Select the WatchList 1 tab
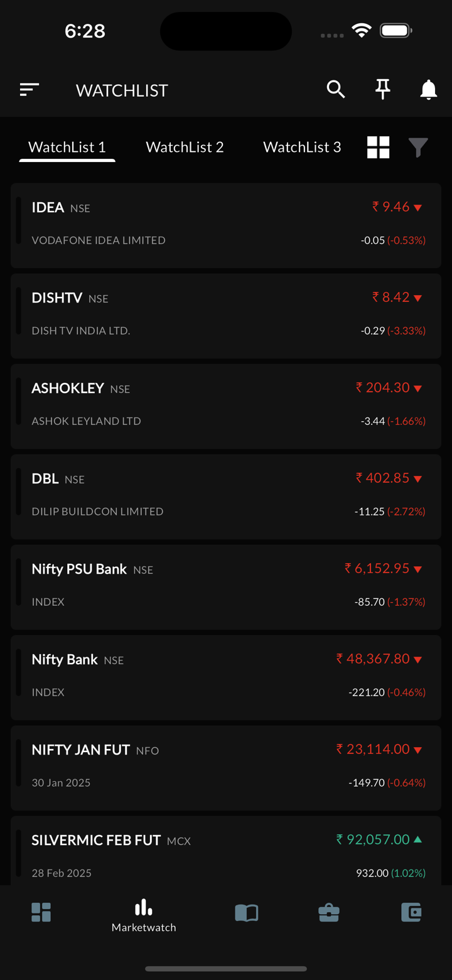 tap(67, 148)
